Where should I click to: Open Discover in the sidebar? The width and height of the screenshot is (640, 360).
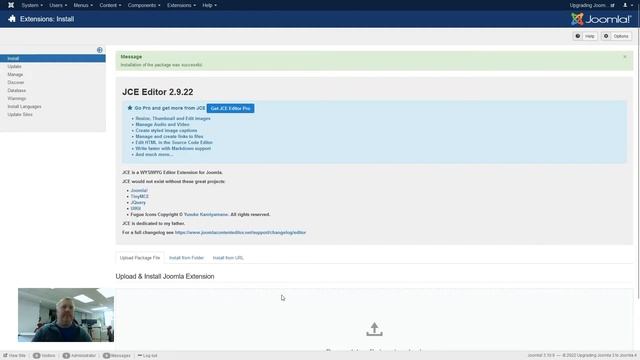point(16,82)
